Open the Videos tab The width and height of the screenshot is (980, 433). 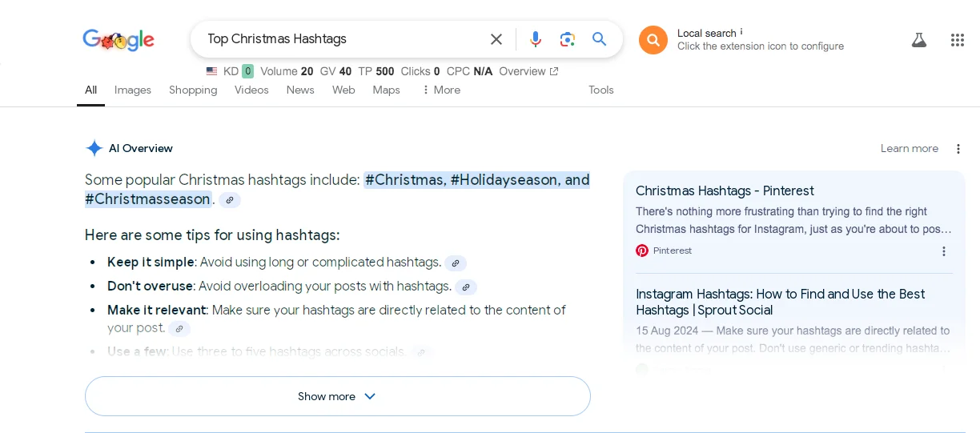click(x=251, y=90)
